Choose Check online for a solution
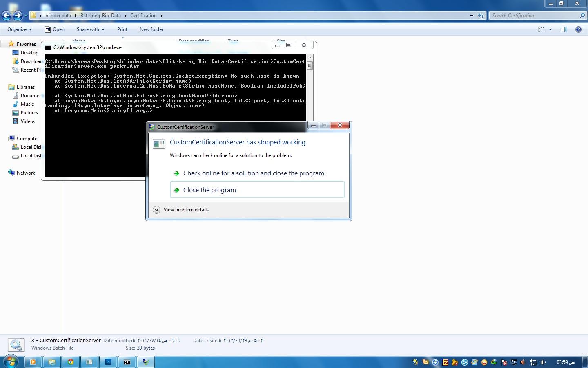The height and width of the screenshot is (368, 588). [257, 173]
